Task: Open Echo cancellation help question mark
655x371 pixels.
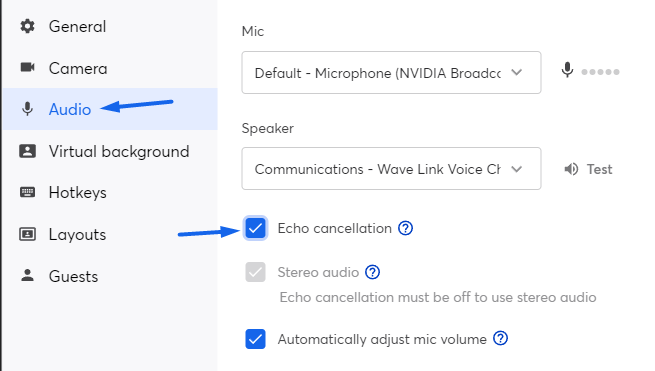Action: pyautogui.click(x=405, y=228)
